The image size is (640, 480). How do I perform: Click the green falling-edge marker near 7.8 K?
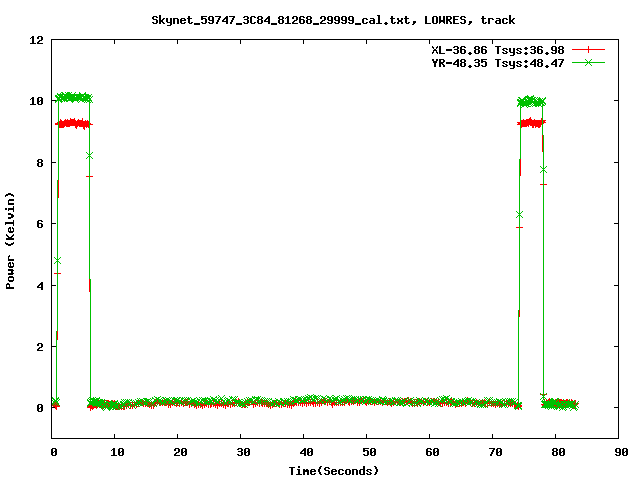pyautogui.click(x=543, y=169)
